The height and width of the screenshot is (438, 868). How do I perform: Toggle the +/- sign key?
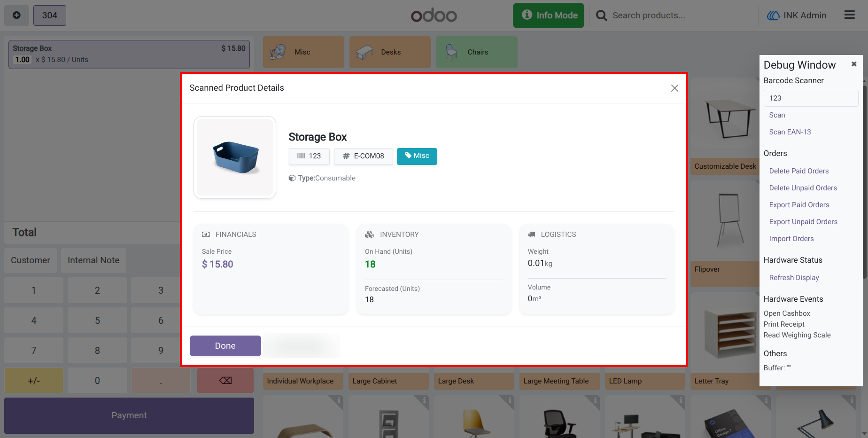[x=34, y=381]
